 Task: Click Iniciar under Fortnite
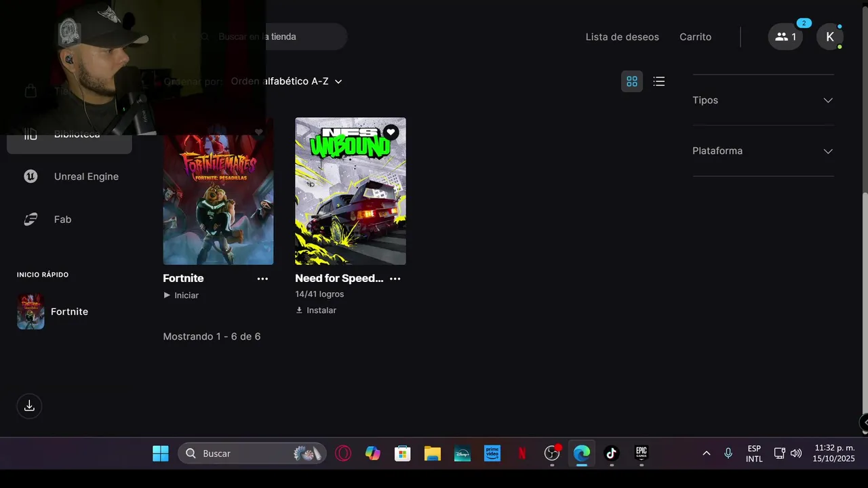[x=181, y=296]
